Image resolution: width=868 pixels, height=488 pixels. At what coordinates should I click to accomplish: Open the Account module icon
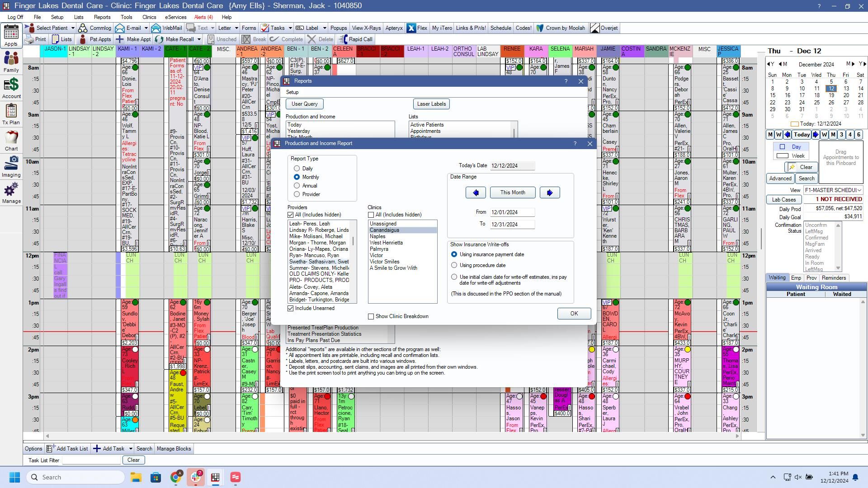(11, 88)
